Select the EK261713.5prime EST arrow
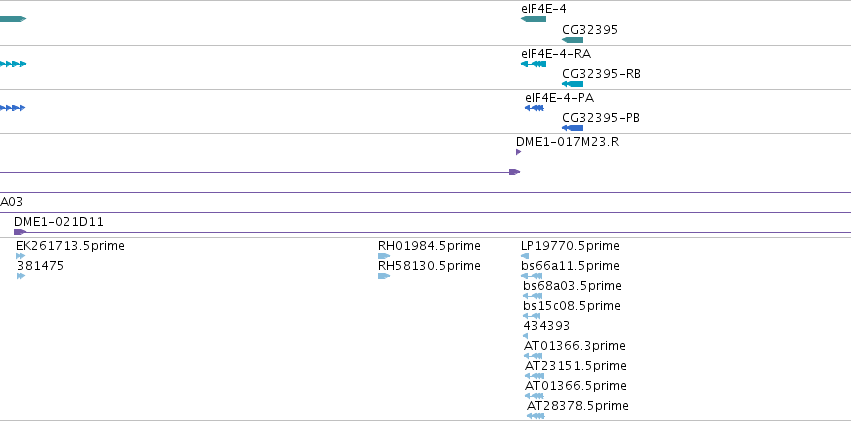The image size is (851, 421). (x=21, y=256)
